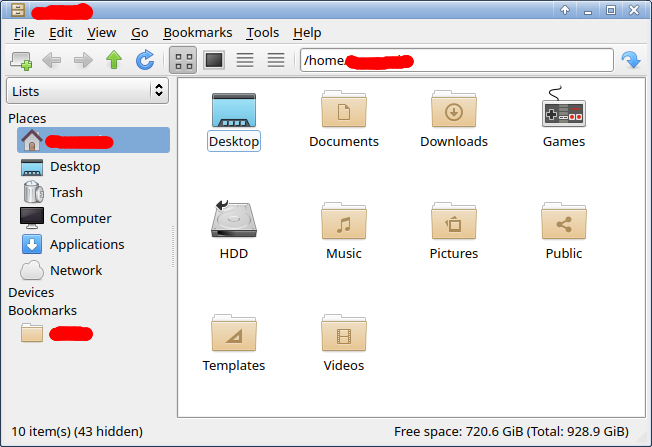Viewport: 652px width, 447px height.
Task: Switch to thumbnail view mode
Action: click(x=213, y=61)
